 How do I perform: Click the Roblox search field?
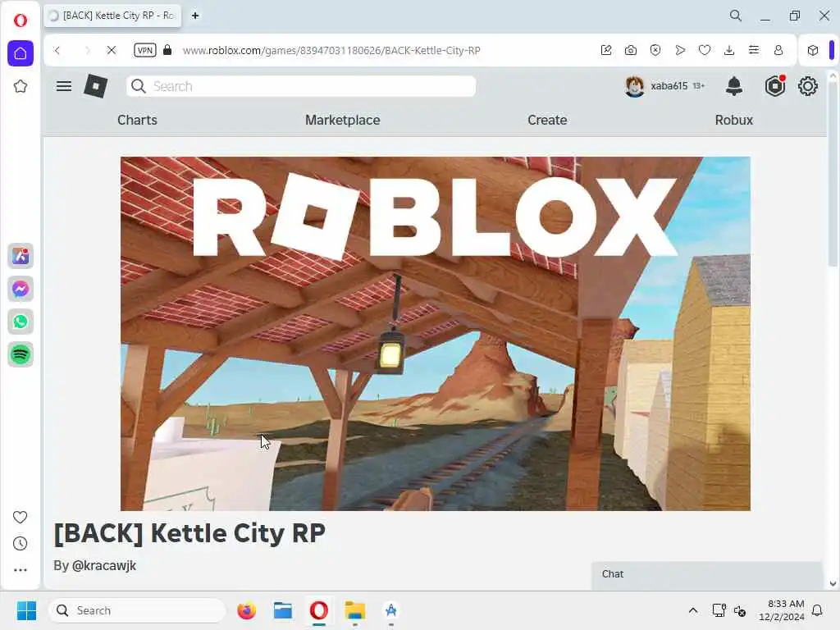point(301,86)
